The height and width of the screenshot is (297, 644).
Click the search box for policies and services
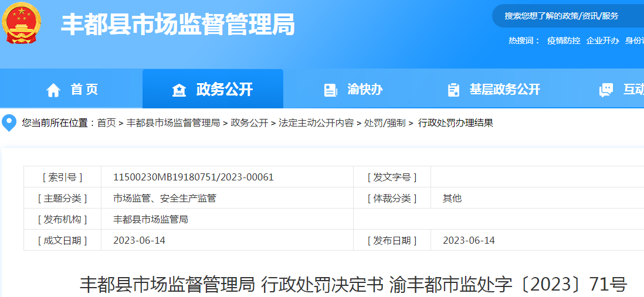pos(568,16)
